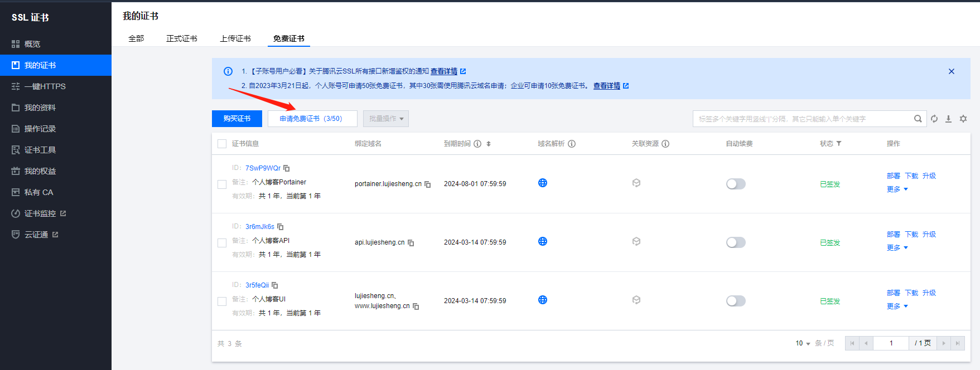Image resolution: width=980 pixels, height=370 pixels.
Task: Expand 更多 menu for 个人博客Portainer row
Action: 897,189
